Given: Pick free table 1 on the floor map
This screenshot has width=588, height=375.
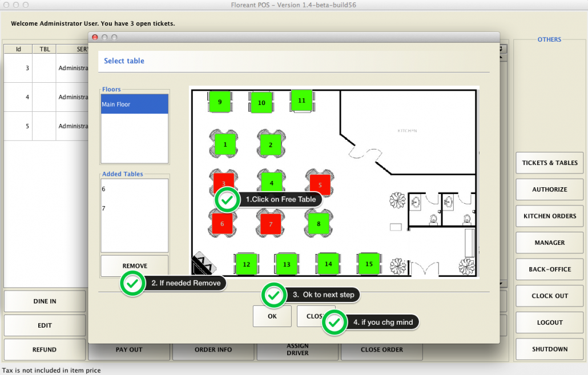Looking at the screenshot, I should 225,144.
